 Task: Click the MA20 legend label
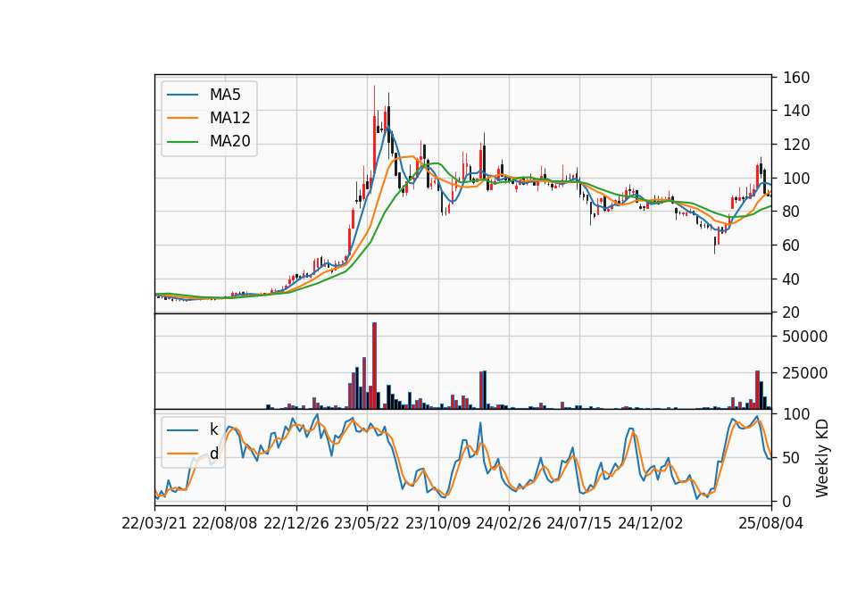click(x=229, y=142)
